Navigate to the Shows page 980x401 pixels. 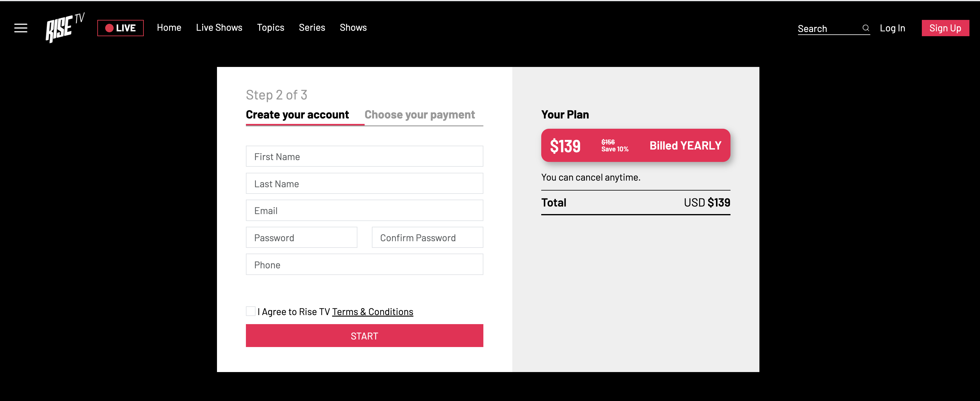(353, 27)
